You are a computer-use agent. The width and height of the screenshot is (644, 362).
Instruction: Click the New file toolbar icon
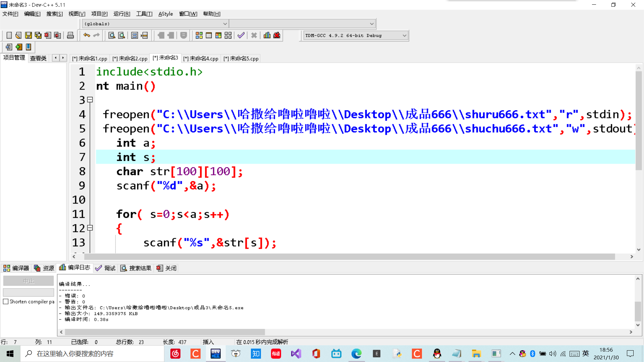[x=9, y=36]
